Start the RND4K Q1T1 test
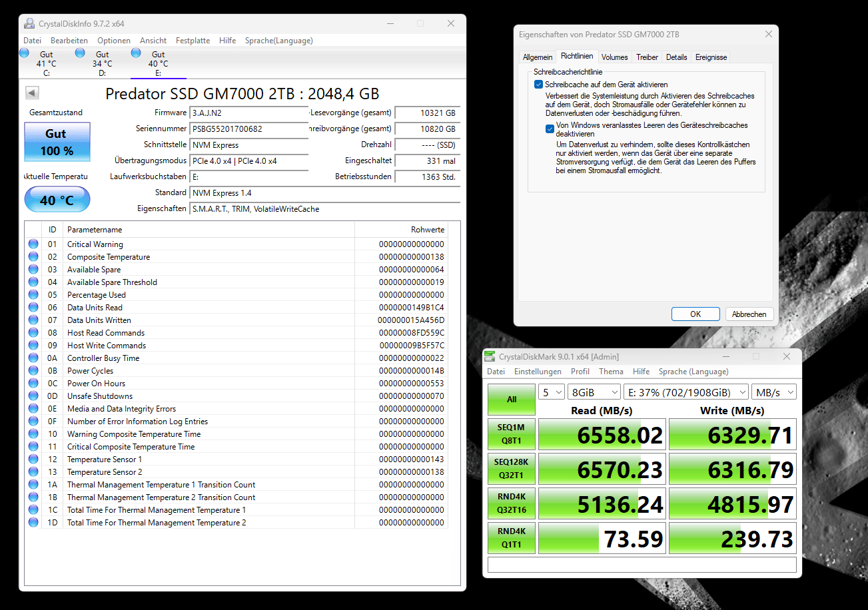 tap(512, 537)
